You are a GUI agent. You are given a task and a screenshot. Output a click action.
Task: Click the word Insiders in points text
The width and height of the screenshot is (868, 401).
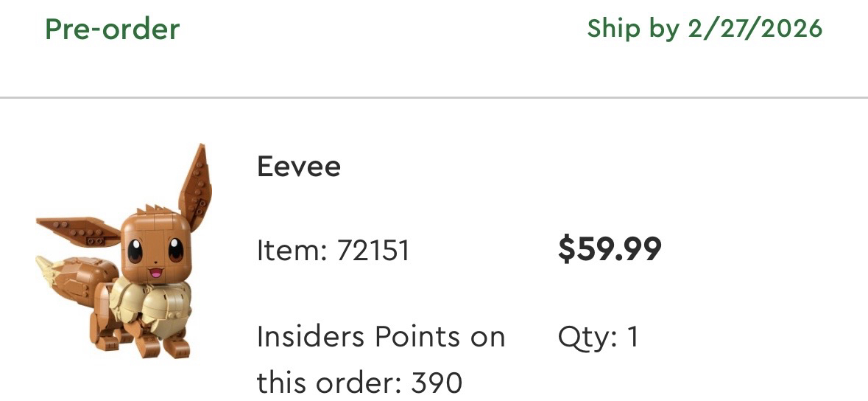(x=311, y=337)
